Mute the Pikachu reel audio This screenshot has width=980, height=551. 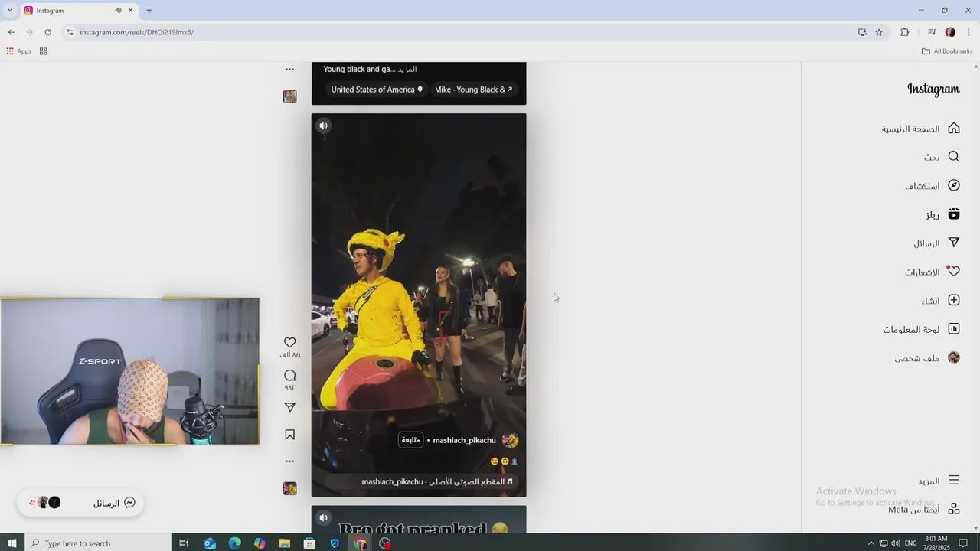pos(323,126)
